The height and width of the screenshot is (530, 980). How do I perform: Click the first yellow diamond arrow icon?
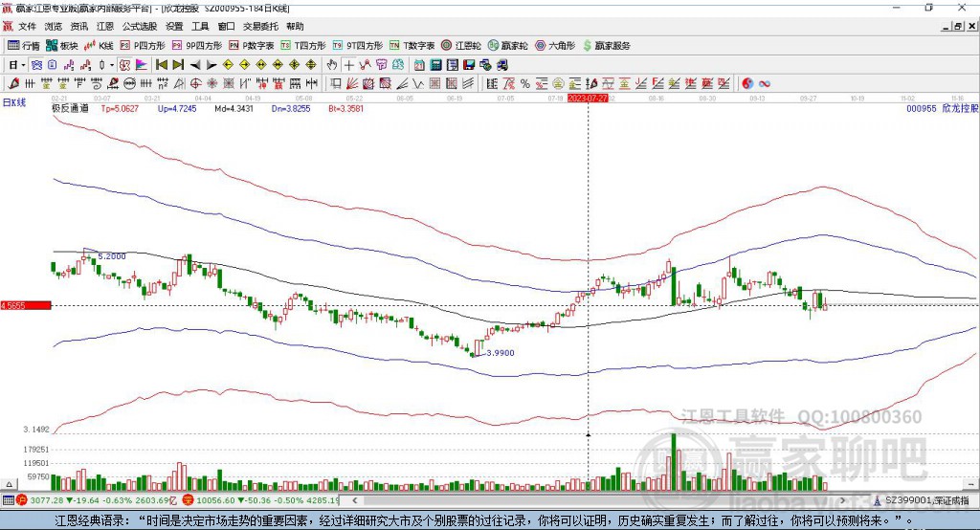coord(228,65)
